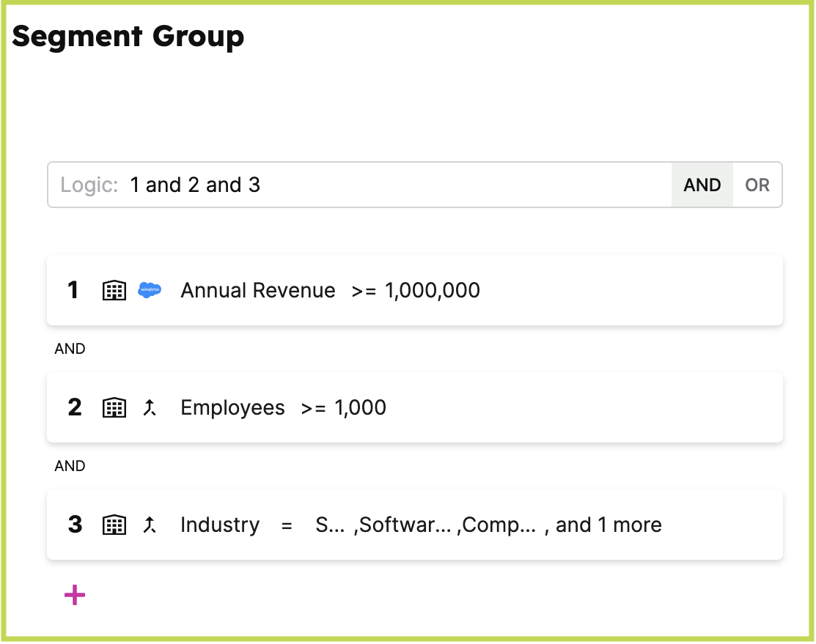Open the Annual Revenue field selector
This screenshot has width=816, height=644.
coord(258,291)
